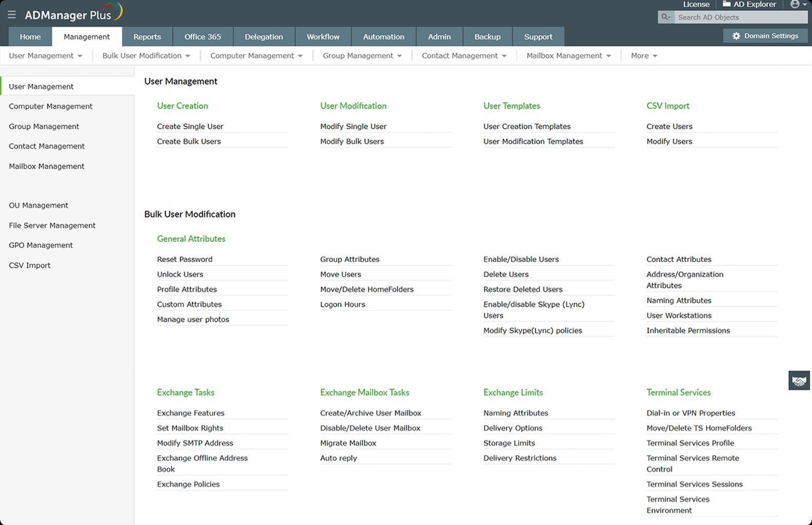Open the hamburger menu icon
This screenshot has height=525, width=812.
pyautogui.click(x=11, y=15)
